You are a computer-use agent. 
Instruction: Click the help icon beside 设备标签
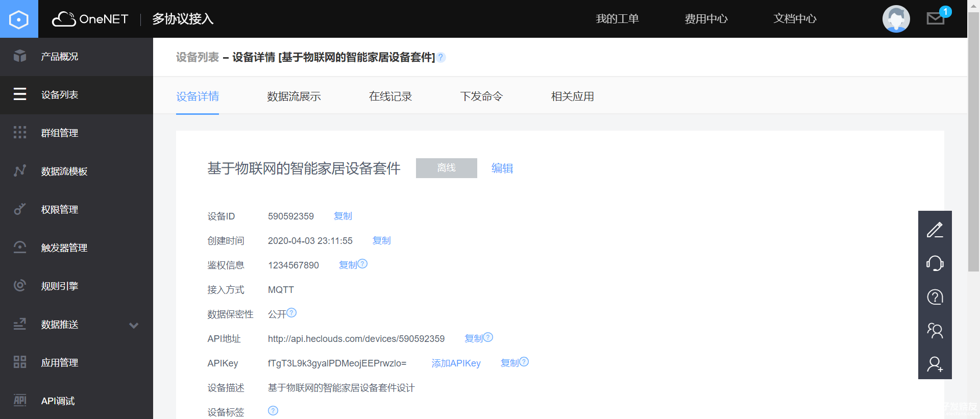273,411
